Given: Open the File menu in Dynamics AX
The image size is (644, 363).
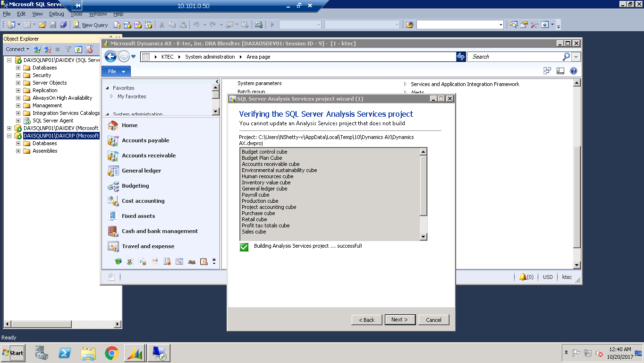Looking at the screenshot, I should [x=116, y=71].
